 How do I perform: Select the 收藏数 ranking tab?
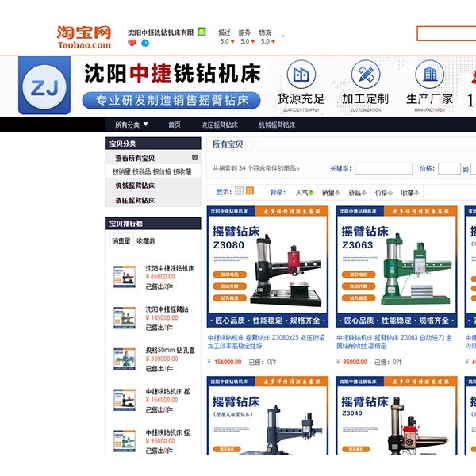point(146,241)
